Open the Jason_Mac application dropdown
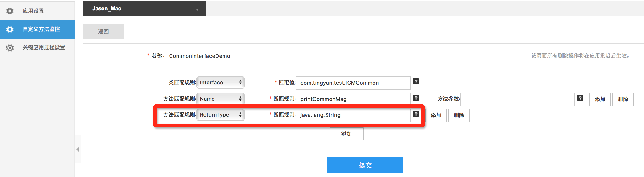Viewport: 644px width, 177px height. [x=144, y=9]
